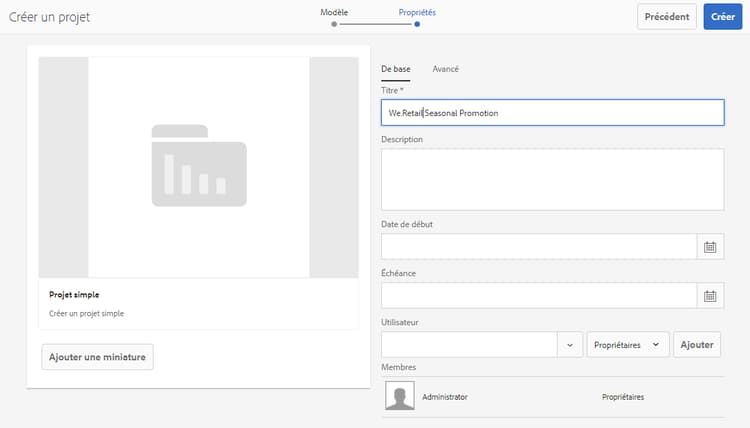
Task: Click into the Description text area
Action: tap(552, 180)
